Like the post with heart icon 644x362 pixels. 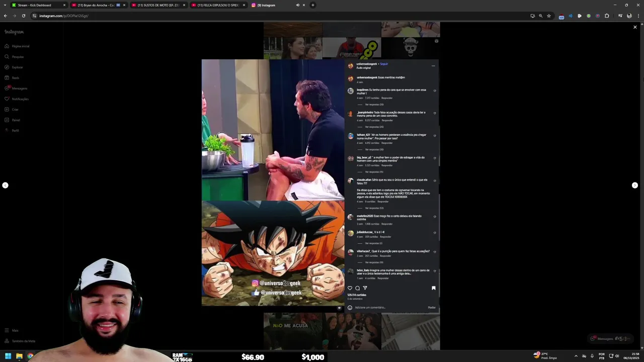(350, 288)
